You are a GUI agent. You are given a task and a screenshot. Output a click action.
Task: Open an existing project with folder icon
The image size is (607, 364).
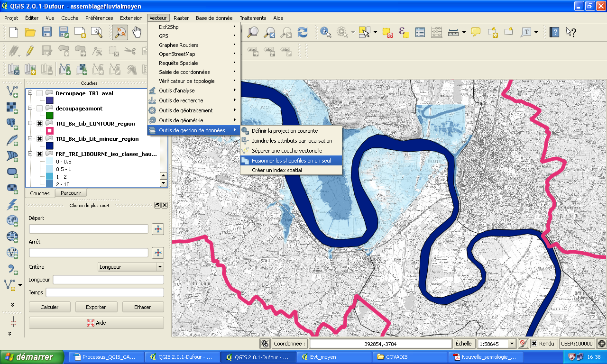(x=30, y=32)
